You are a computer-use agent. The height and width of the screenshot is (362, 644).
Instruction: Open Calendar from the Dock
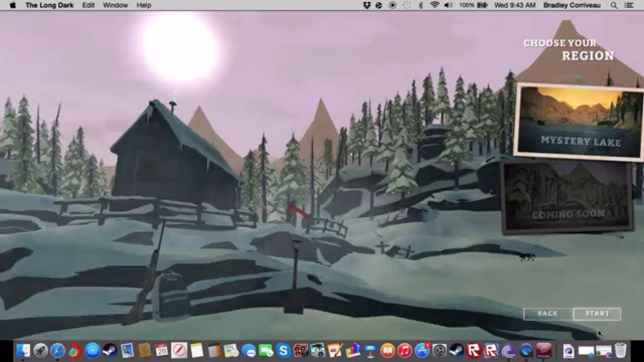click(x=162, y=350)
